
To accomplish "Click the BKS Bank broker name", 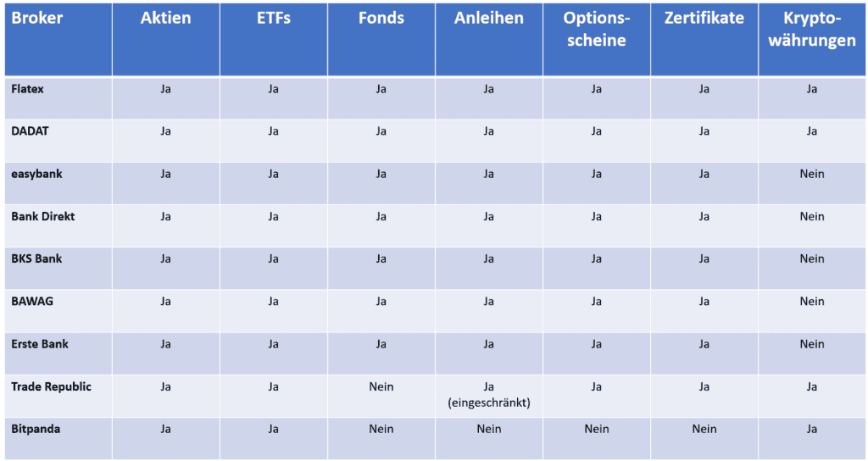I will (x=36, y=258).
